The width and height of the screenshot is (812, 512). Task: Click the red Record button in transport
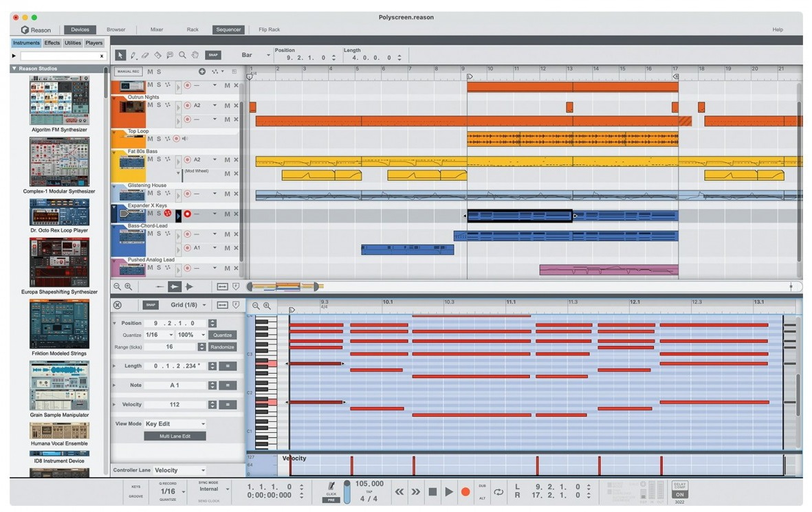click(465, 491)
